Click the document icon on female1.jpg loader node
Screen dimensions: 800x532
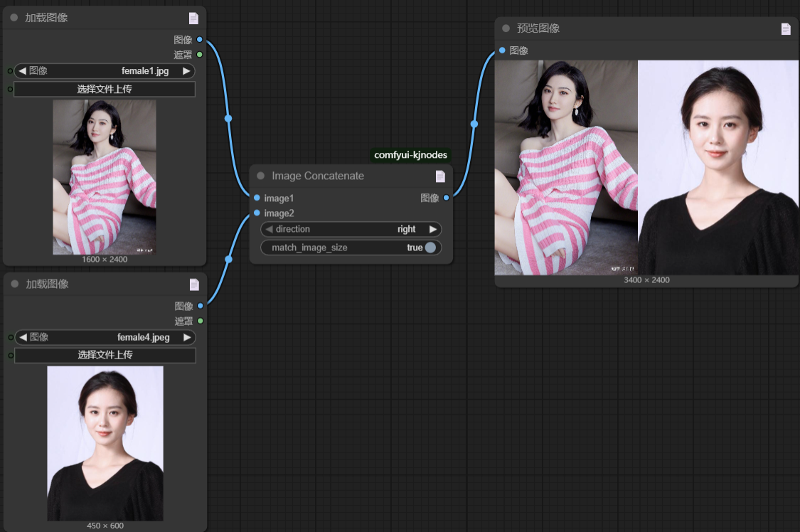[x=193, y=18]
